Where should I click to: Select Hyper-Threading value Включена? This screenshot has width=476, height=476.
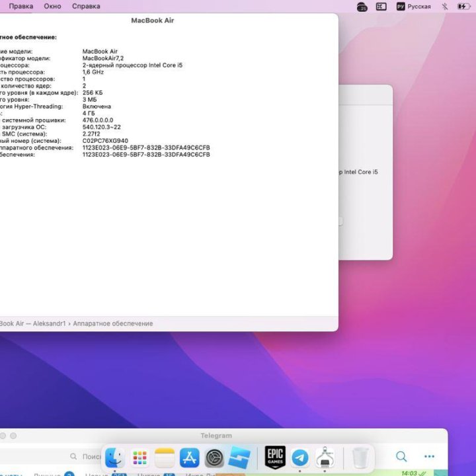point(97,106)
